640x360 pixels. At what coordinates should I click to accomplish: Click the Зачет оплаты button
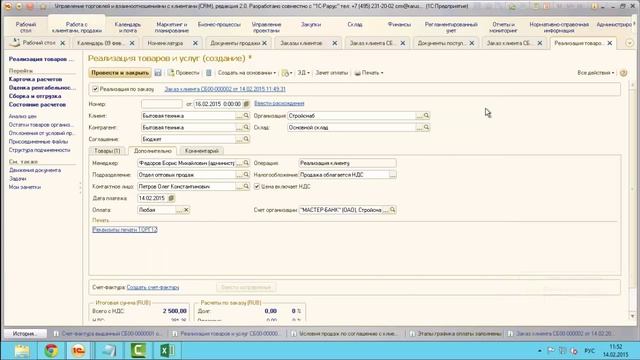(x=331, y=73)
